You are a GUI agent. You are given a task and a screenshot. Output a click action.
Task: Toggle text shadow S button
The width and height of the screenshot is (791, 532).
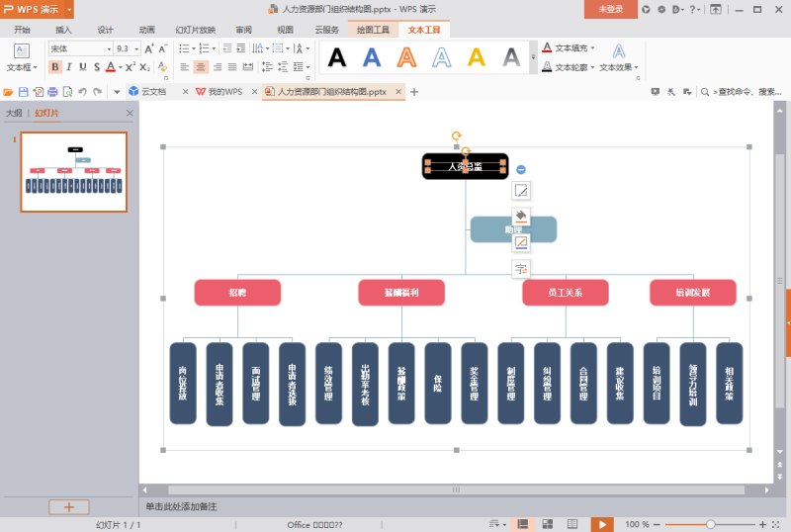click(x=96, y=67)
